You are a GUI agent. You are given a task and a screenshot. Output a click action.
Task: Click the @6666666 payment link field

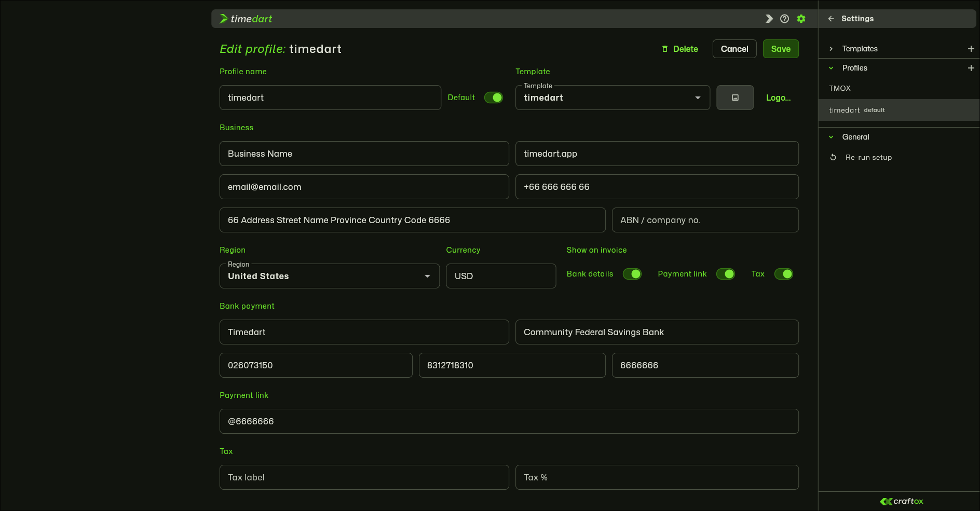[509, 421]
